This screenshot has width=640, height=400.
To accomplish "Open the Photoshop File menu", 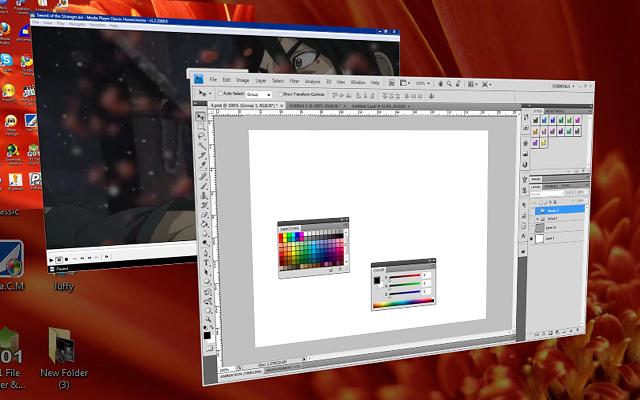I will coord(213,79).
